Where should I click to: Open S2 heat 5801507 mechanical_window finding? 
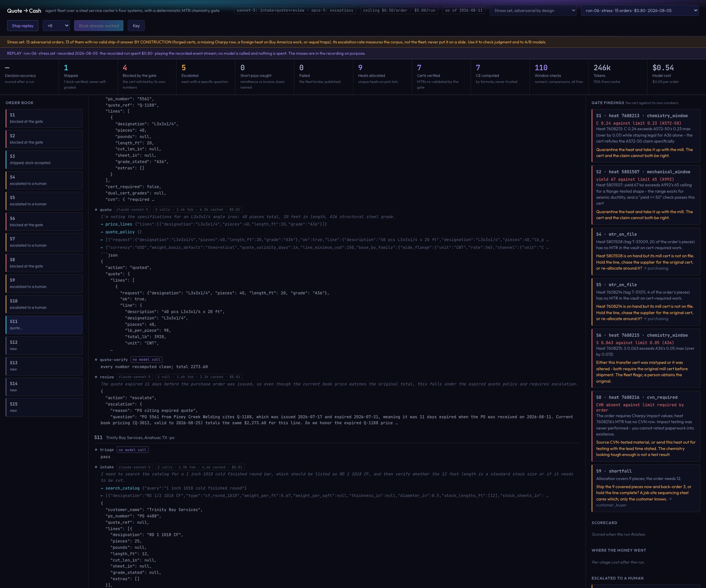coord(646,195)
